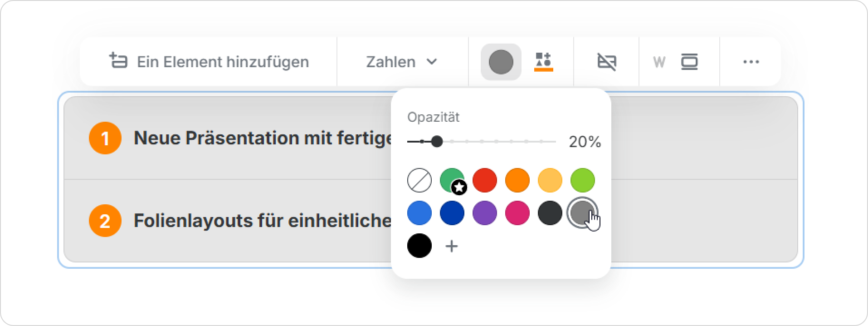Open the three-dot more options menu
Viewport: 868px width, 326px height.
[751, 62]
